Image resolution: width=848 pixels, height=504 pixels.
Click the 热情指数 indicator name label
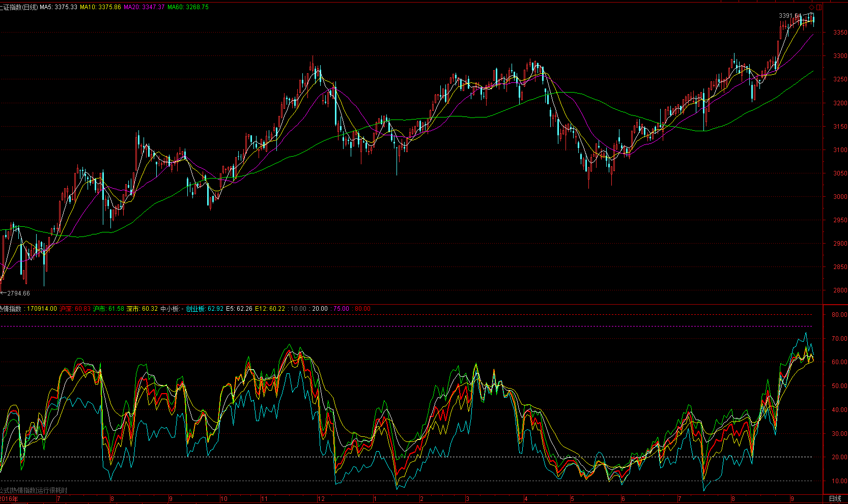tap(11, 309)
